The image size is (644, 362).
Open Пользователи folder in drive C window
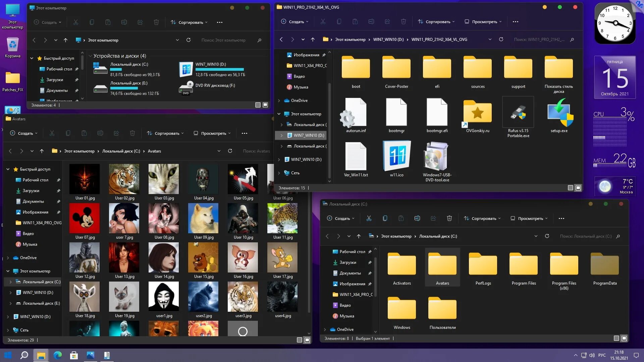point(442,312)
